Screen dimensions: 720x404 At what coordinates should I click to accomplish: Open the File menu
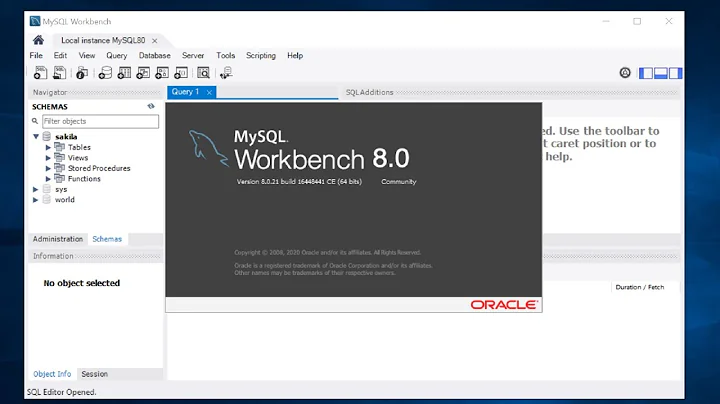(36, 56)
